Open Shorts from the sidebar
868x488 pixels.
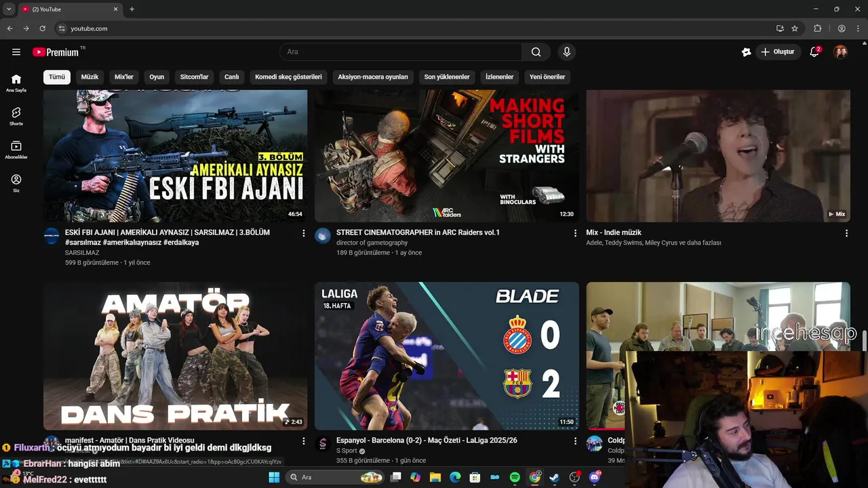[16, 117]
